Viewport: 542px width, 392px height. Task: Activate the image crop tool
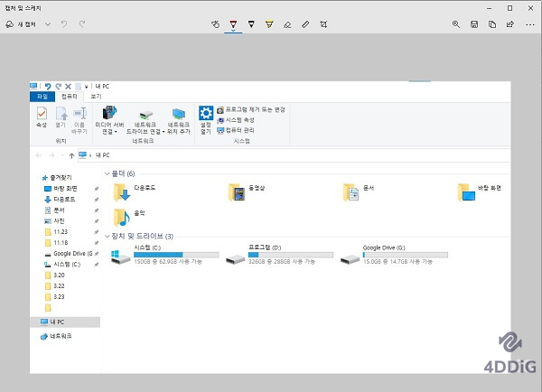coord(323,23)
